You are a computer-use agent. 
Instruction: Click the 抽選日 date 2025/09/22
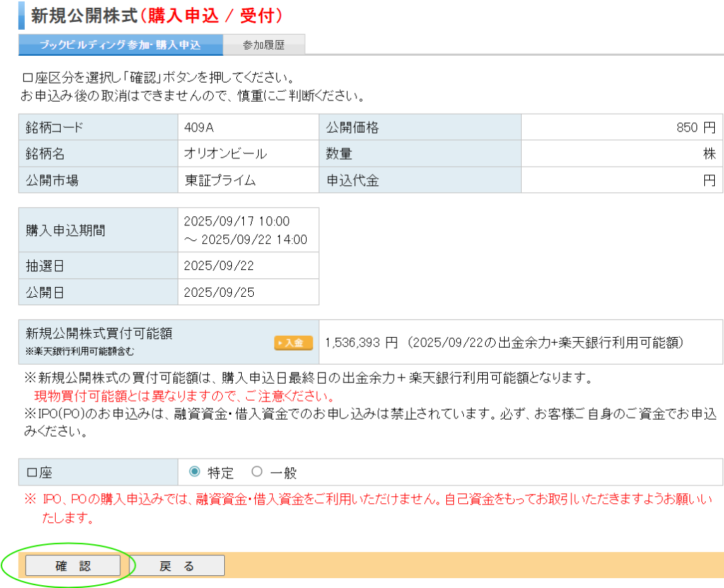pyautogui.click(x=218, y=266)
